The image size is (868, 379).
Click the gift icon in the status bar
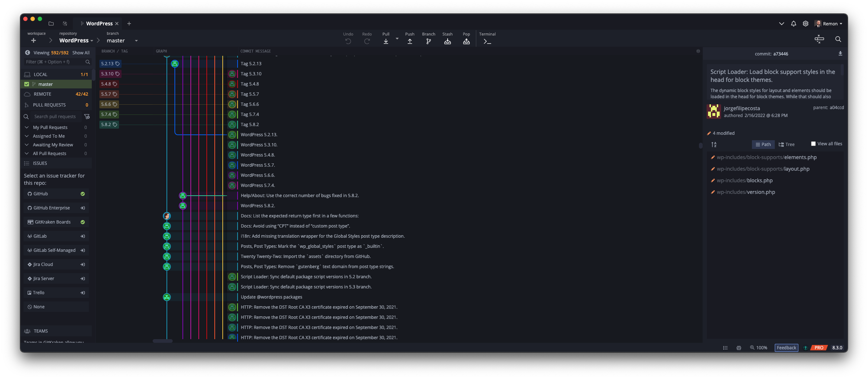click(739, 348)
